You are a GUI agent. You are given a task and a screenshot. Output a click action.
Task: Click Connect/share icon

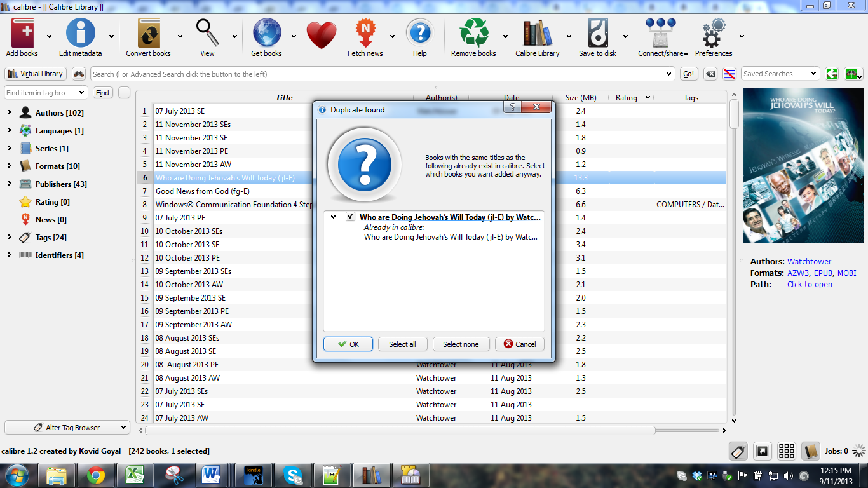661,33
